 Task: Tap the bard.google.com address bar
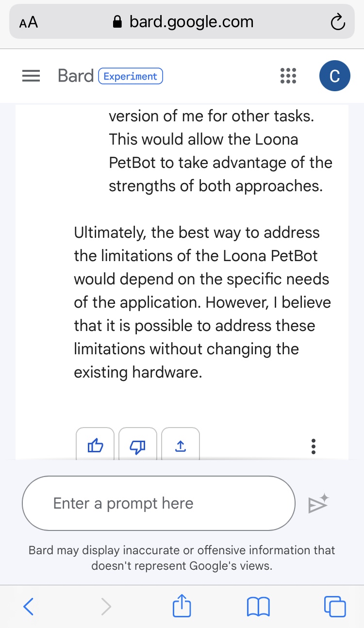(182, 22)
